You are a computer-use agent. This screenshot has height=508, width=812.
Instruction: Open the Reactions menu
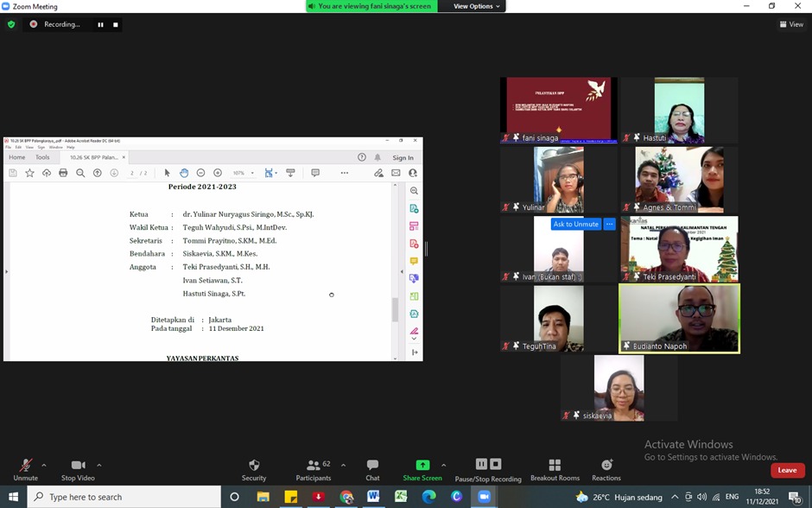(x=606, y=466)
